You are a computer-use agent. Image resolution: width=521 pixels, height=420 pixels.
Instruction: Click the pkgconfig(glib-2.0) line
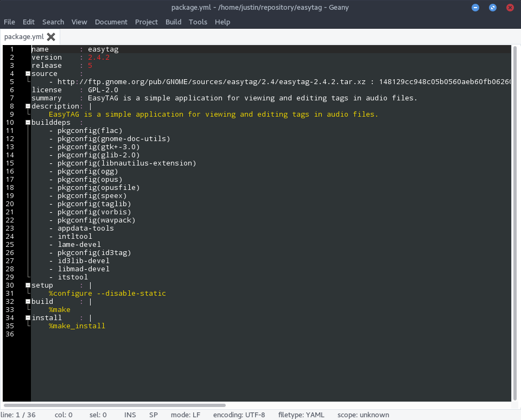pos(98,155)
